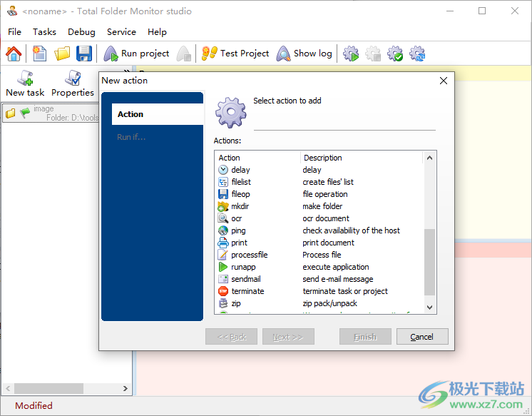Click the Finish button
The image size is (532, 416).
365,337
